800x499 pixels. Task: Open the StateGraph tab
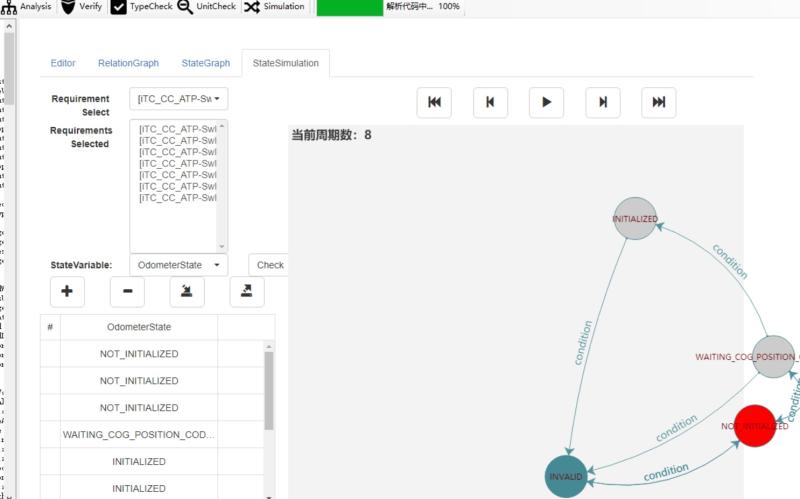205,63
